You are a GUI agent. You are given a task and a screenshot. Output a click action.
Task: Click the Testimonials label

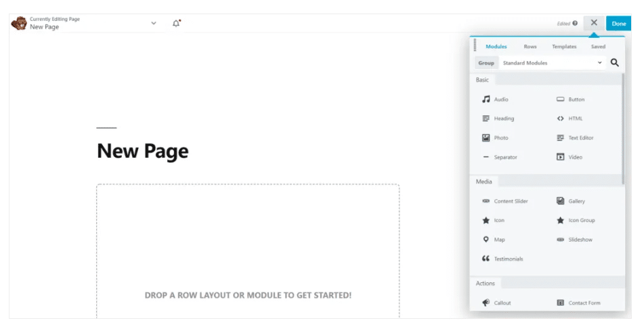509,259
